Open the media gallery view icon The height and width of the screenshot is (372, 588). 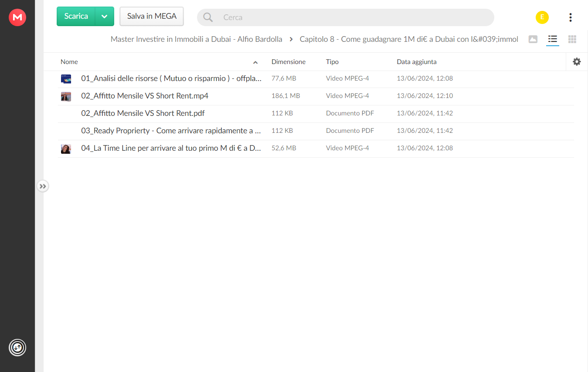tap(533, 39)
